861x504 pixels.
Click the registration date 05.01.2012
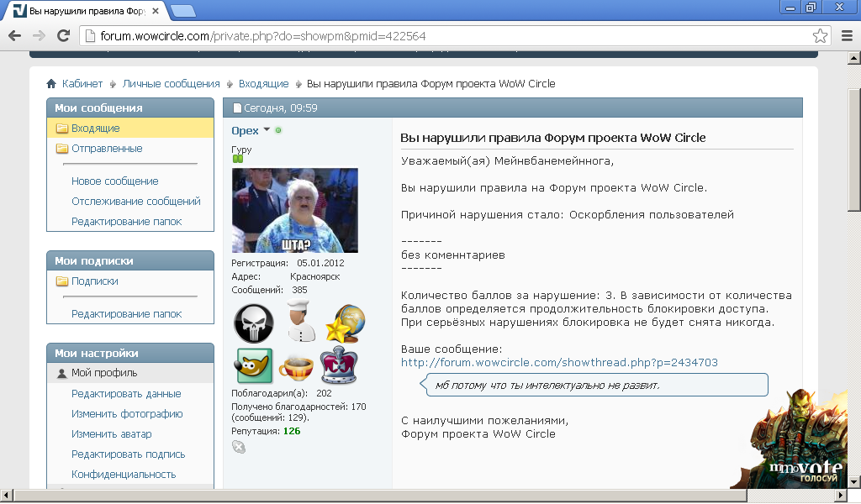(320, 263)
